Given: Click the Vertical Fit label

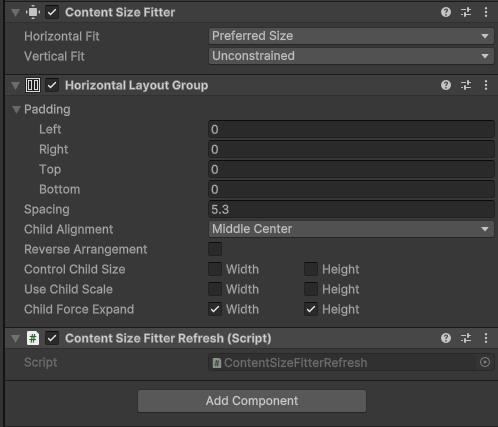Looking at the screenshot, I should click(54, 56).
